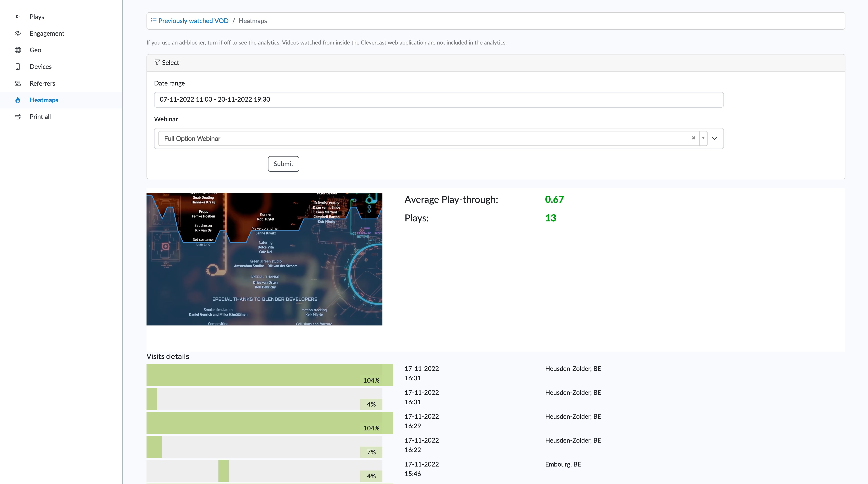Click the Date range label
Image resolution: width=868 pixels, height=484 pixels.
169,83
